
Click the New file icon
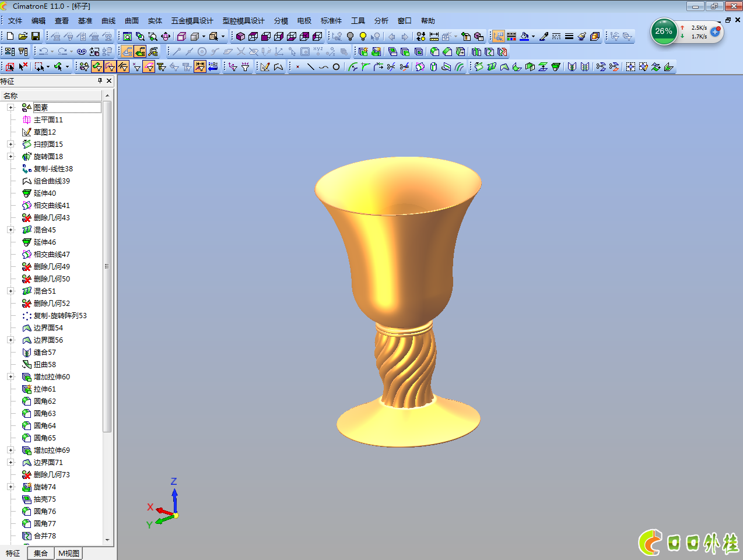pyautogui.click(x=10, y=36)
